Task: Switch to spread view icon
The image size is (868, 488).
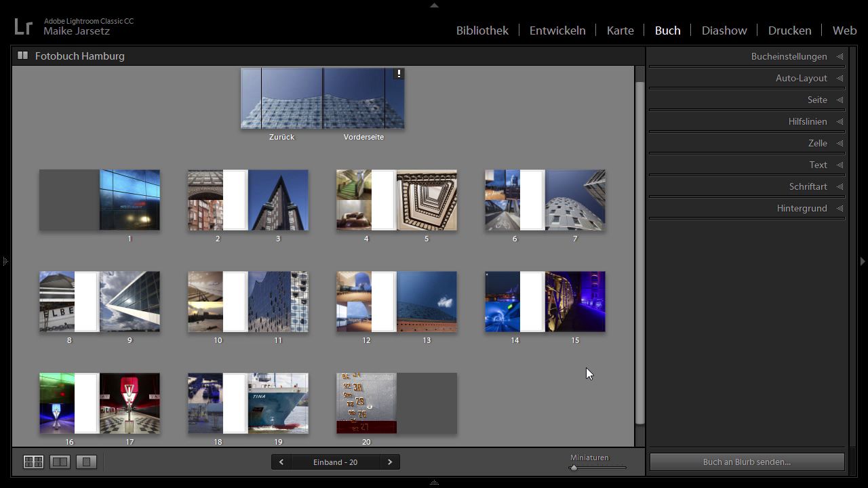Action: (60, 462)
